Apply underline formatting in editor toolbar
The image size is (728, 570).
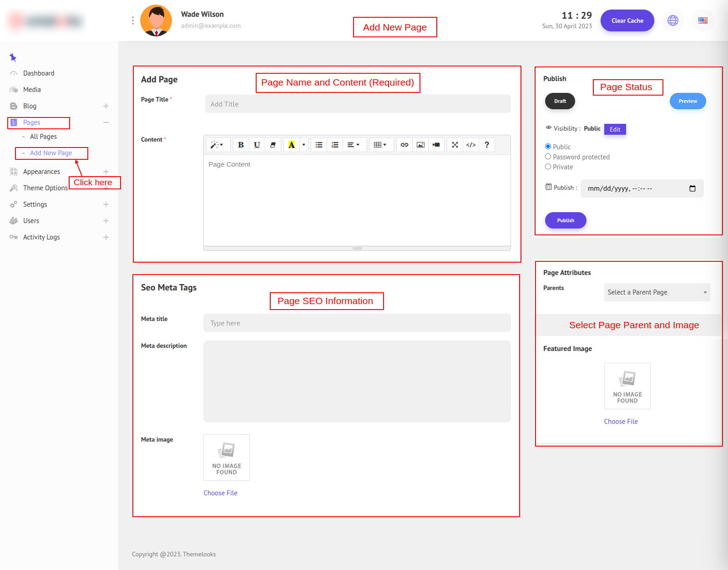(x=257, y=145)
